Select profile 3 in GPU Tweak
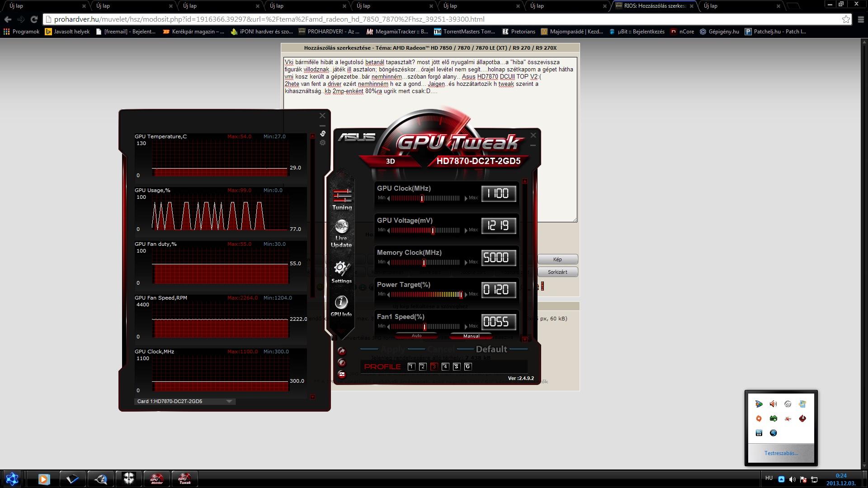 point(434,366)
